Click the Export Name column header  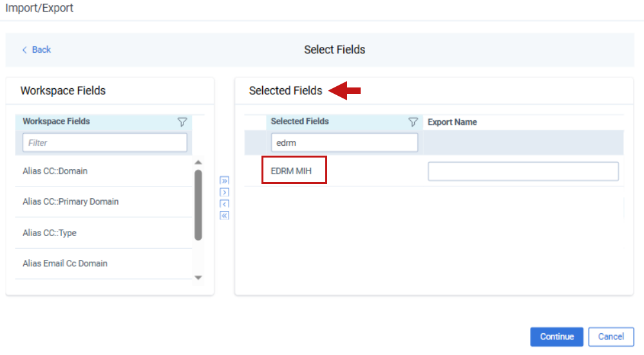point(452,122)
